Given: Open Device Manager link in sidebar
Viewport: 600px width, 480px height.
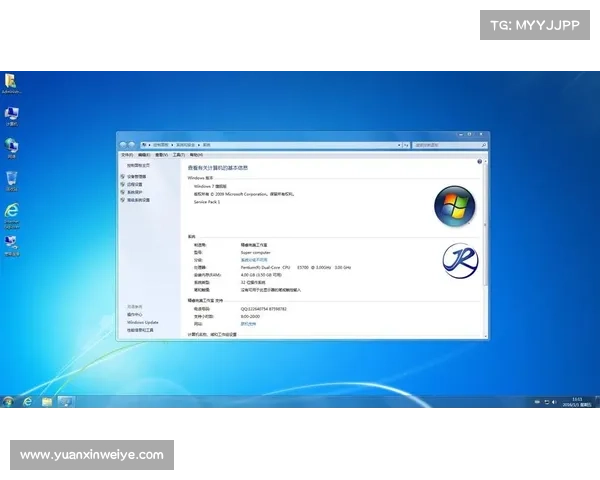Looking at the screenshot, I should 136,176.
